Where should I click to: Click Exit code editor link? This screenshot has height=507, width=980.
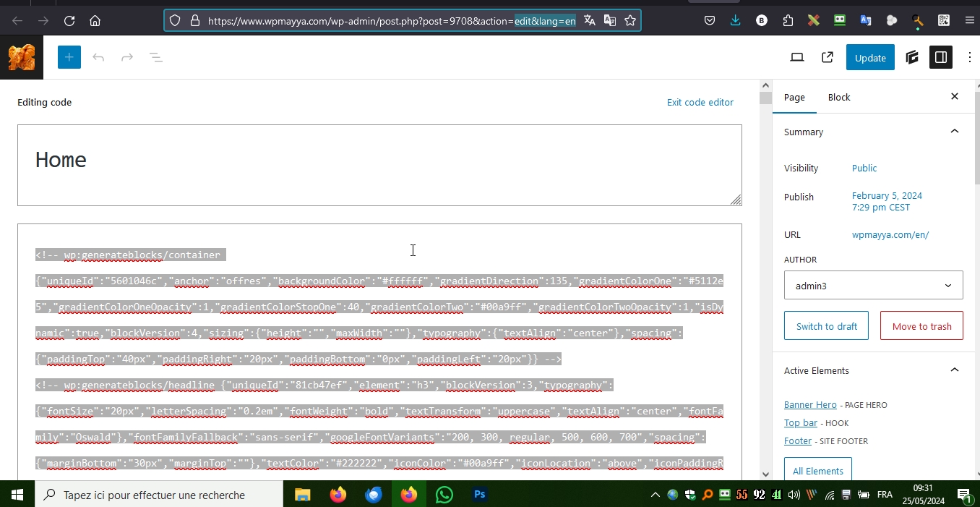[700, 102]
